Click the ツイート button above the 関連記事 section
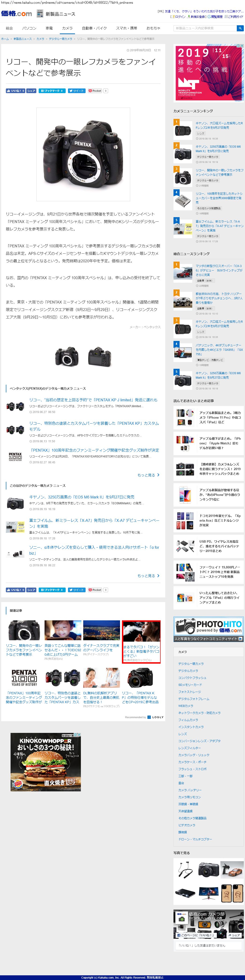Image resolution: width=245 pixels, height=980 pixels. (x=77, y=590)
